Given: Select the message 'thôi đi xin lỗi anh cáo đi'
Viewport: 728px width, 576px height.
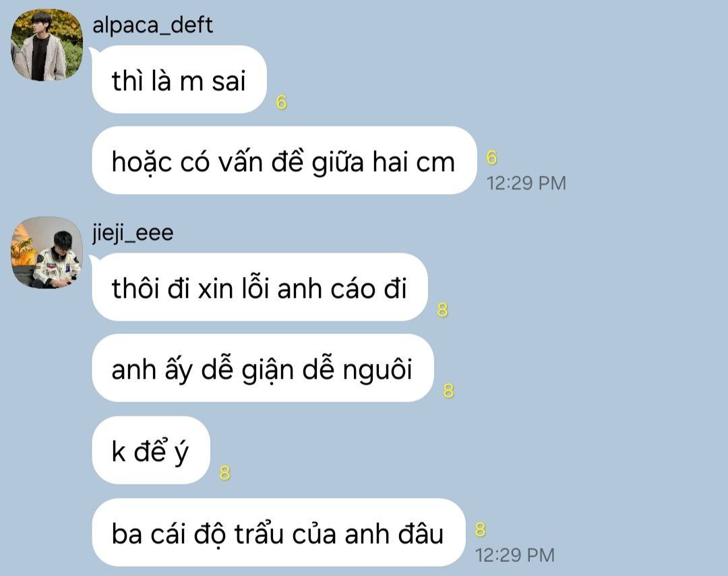Looking at the screenshot, I should [x=260, y=287].
